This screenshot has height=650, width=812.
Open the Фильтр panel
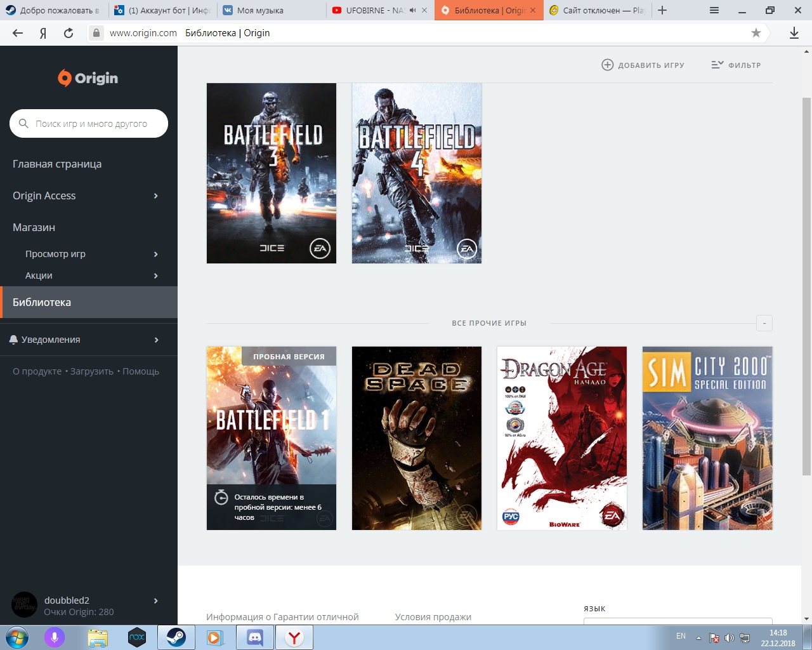pyautogui.click(x=736, y=65)
